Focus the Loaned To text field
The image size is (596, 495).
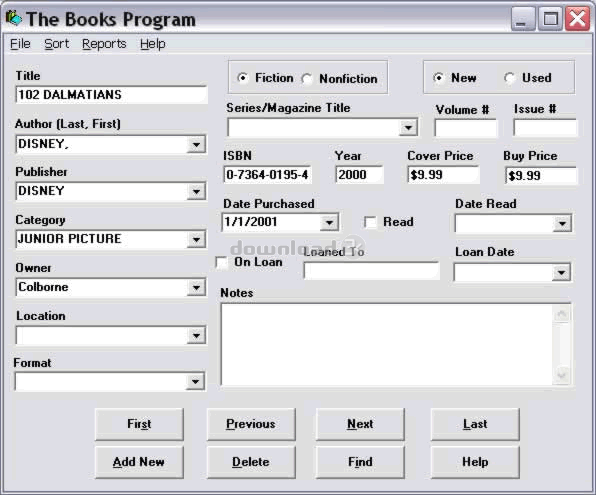371,271
